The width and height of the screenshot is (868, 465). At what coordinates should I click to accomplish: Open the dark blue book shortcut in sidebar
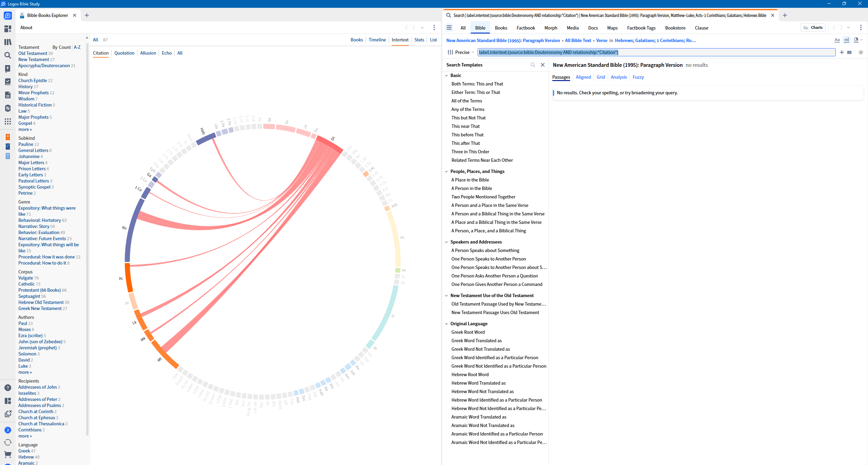7,147
